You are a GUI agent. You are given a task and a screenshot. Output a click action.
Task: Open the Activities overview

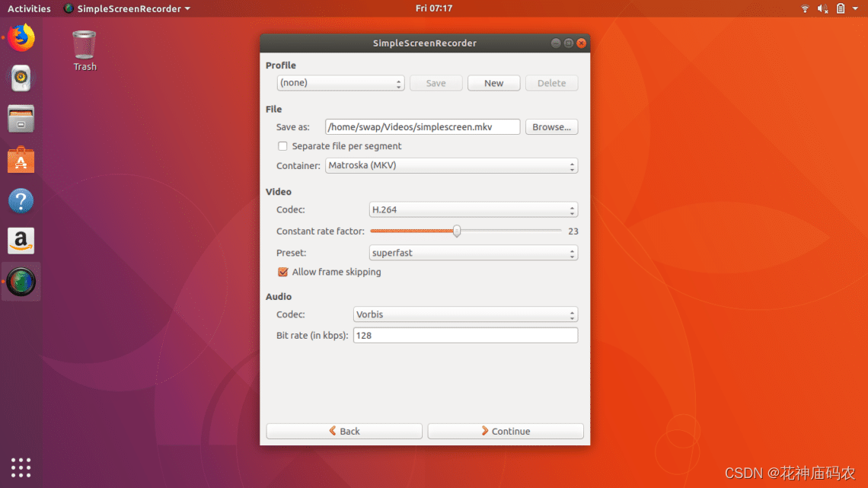tap(29, 8)
